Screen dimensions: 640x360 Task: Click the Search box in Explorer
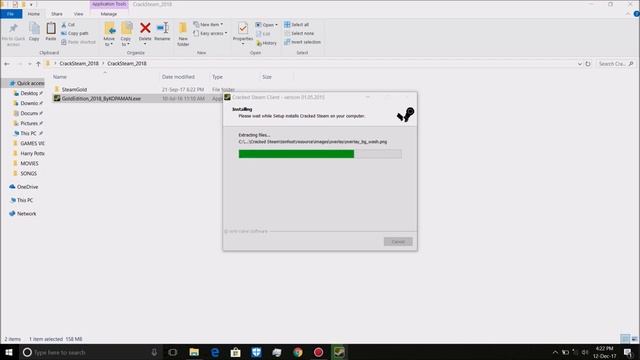point(616,64)
